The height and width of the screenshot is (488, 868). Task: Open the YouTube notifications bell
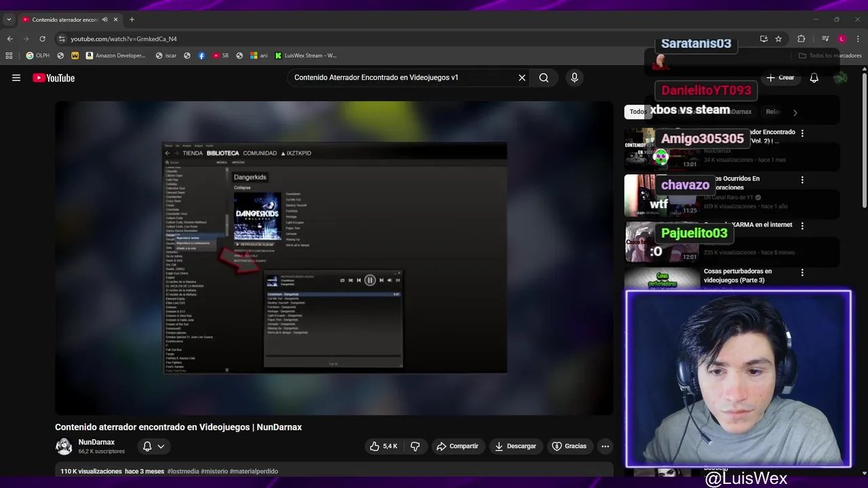814,78
